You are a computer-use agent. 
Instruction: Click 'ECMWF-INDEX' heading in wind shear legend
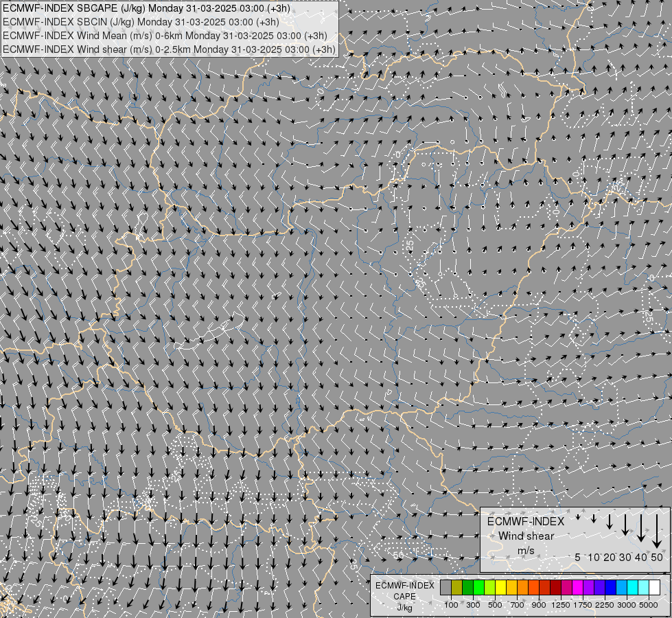[x=526, y=521]
